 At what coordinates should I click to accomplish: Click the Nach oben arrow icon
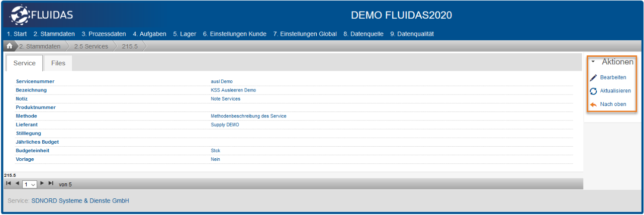[x=593, y=104]
